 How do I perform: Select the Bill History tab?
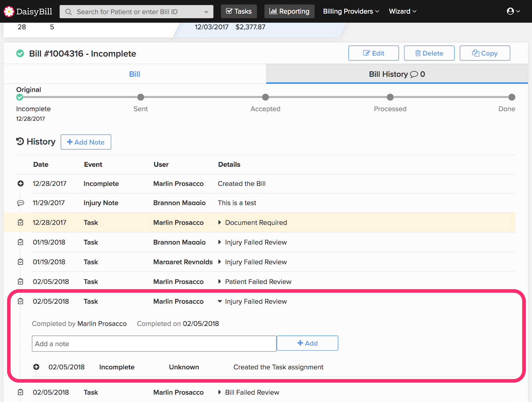[397, 74]
